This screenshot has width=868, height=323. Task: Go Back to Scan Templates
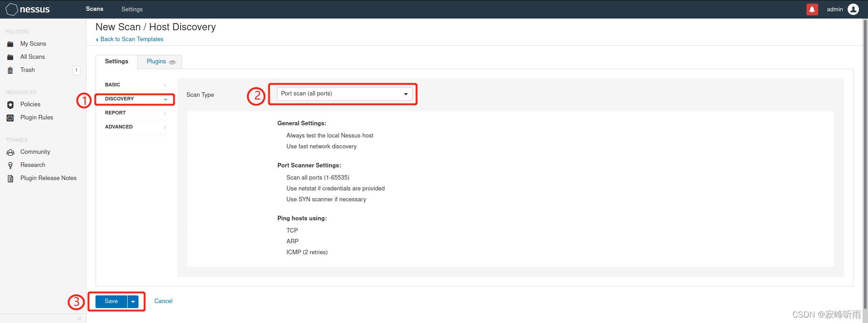[129, 39]
